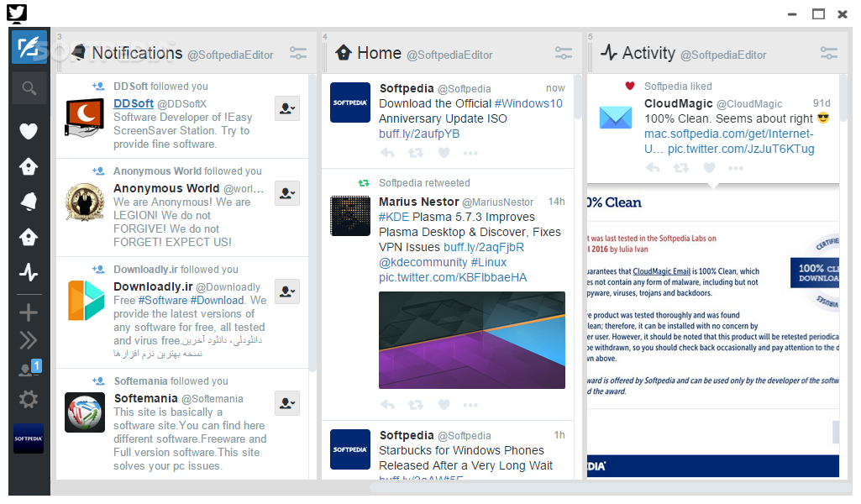The image size is (861, 504).
Task: Minimize the TweetDeck window
Action: tap(792, 14)
